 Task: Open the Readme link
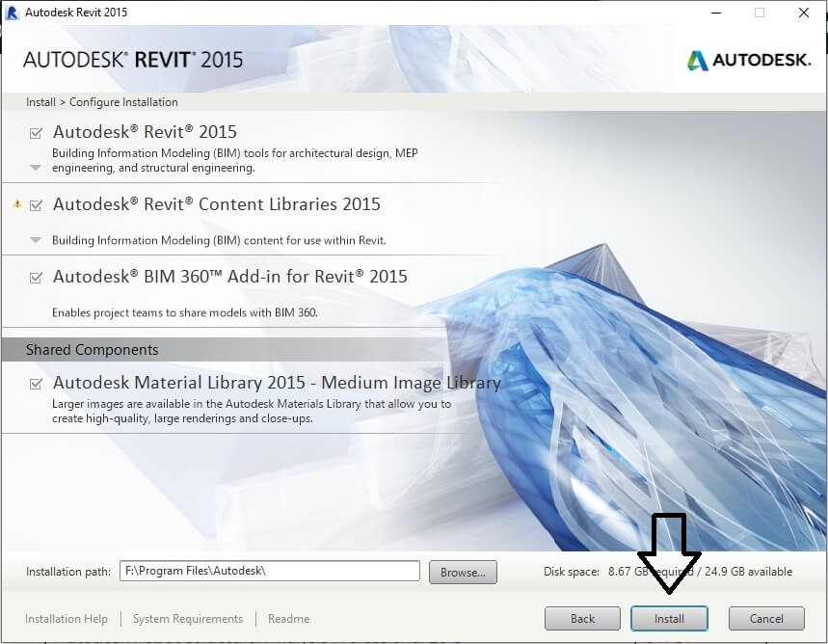pyautogui.click(x=289, y=619)
